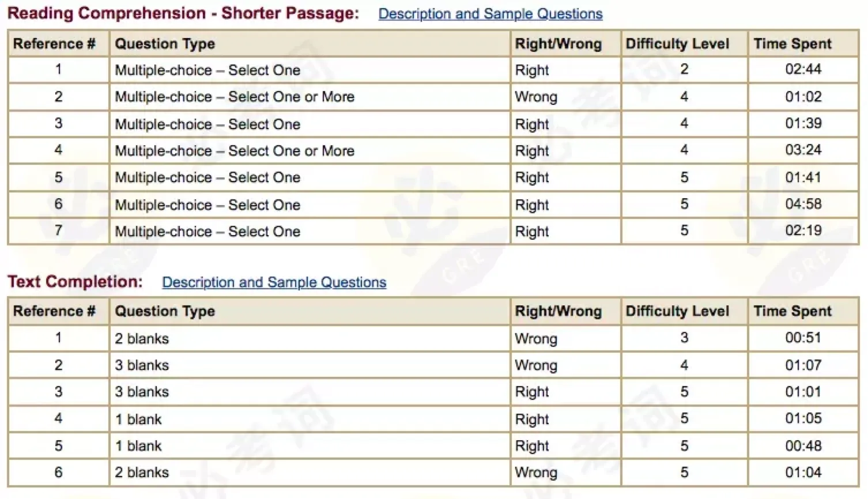Click the 02:19 time spent cell
The image size is (868, 499).
point(803,231)
